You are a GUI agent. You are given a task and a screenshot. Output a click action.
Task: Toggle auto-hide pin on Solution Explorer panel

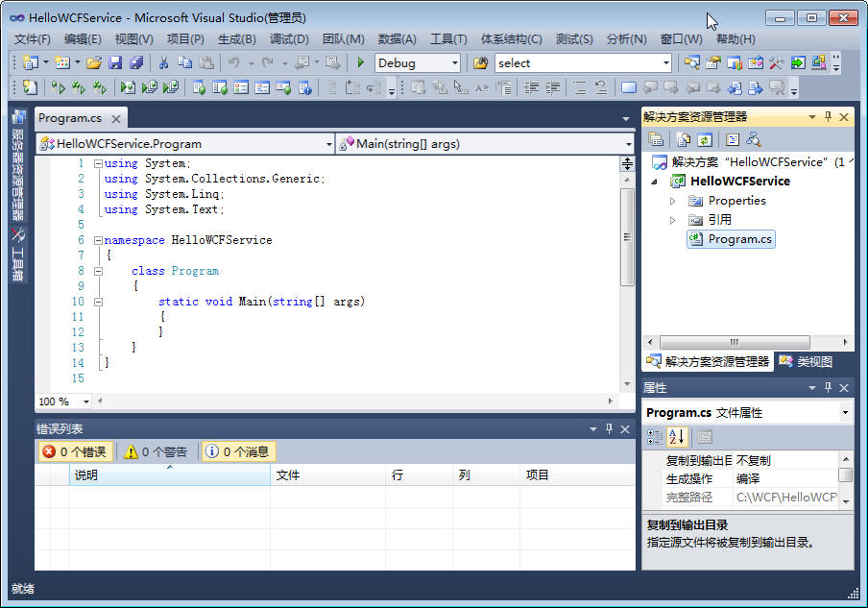828,117
